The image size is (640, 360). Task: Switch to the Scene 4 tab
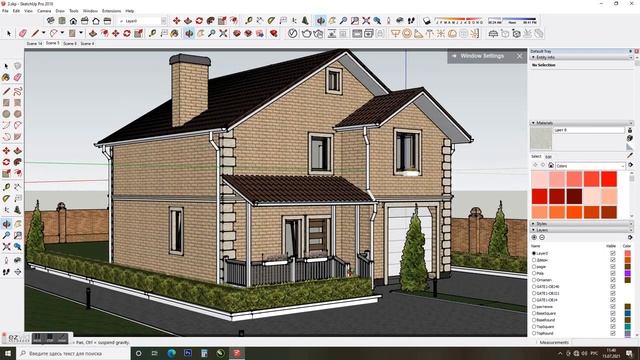click(x=87, y=43)
